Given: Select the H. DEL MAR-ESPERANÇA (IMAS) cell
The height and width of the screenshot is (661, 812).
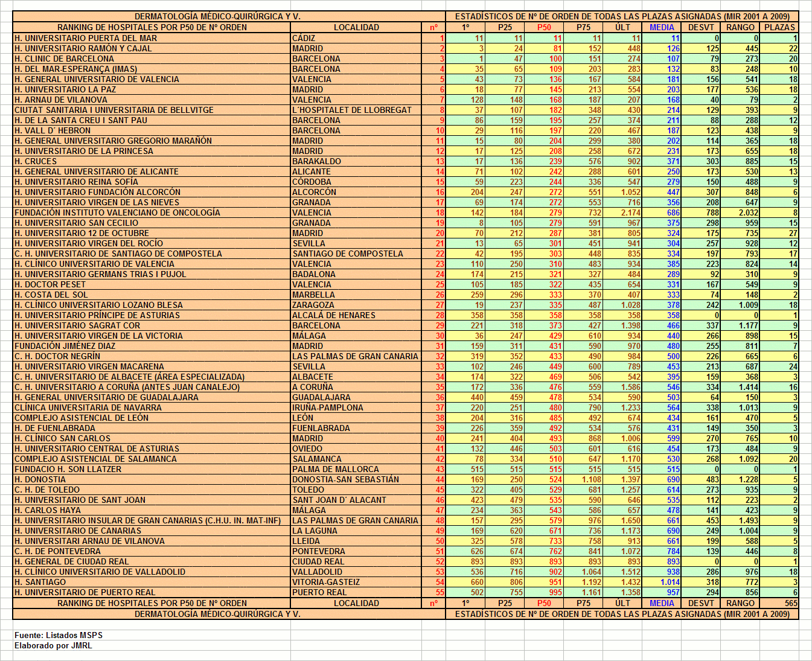Looking at the screenshot, I should click(152, 69).
